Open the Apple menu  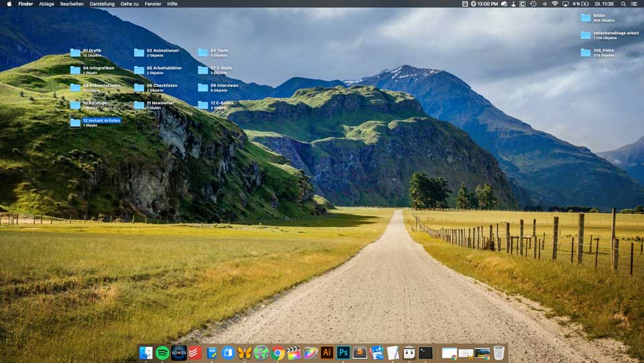pos(9,4)
